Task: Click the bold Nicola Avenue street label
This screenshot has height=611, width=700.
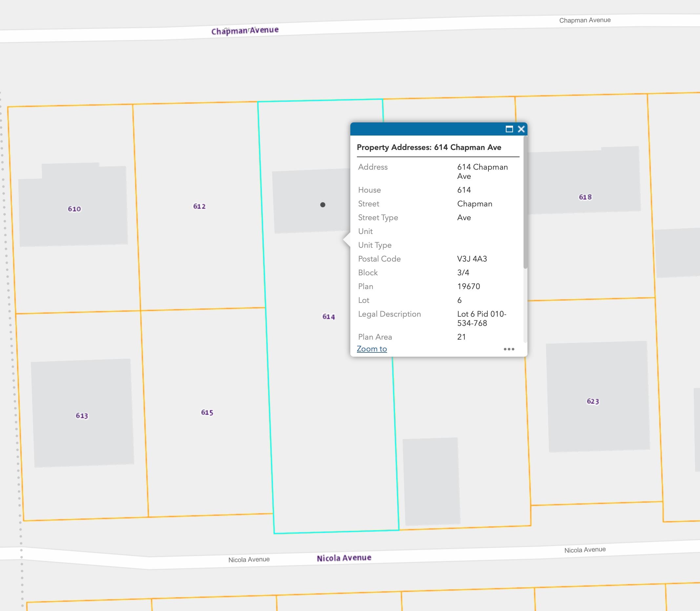Action: click(x=344, y=558)
